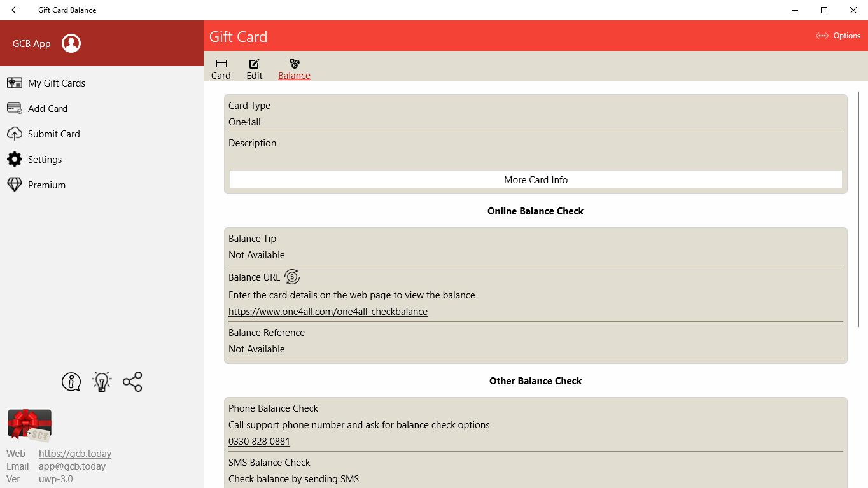
Task: Click the share icon near the bottom
Action: pos(132,382)
